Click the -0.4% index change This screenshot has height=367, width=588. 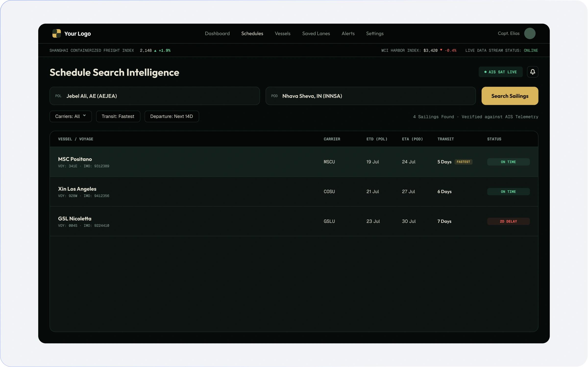(451, 50)
